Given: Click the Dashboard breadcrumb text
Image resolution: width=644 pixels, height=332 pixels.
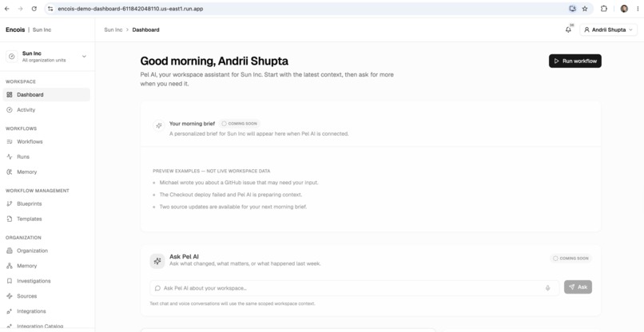Looking at the screenshot, I should [145, 30].
